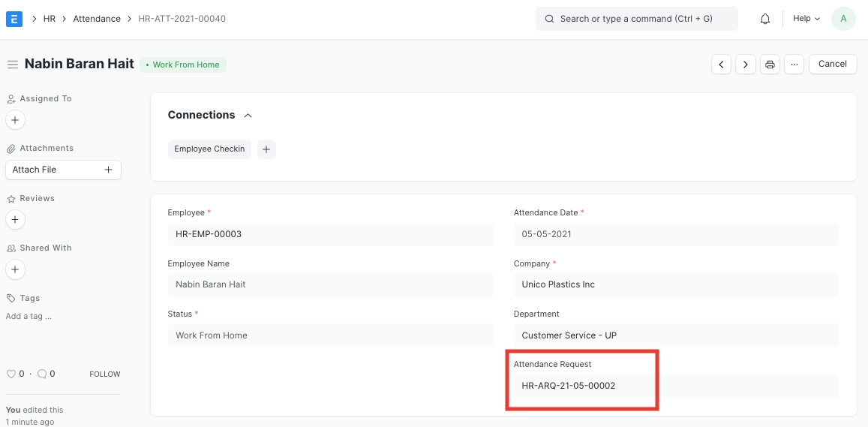Navigate to the HR breadcrumb
The height and width of the screenshot is (427, 868).
[50, 19]
